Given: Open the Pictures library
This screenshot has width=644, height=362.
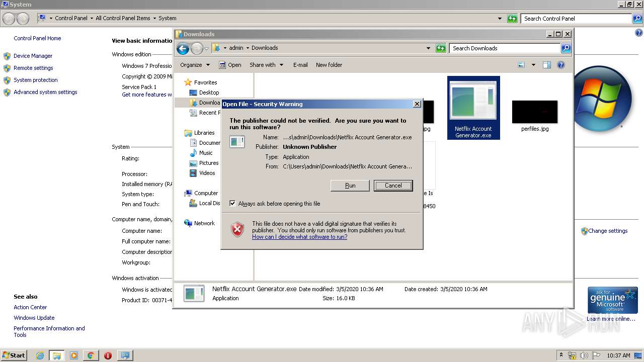Looking at the screenshot, I should pyautogui.click(x=204, y=163).
